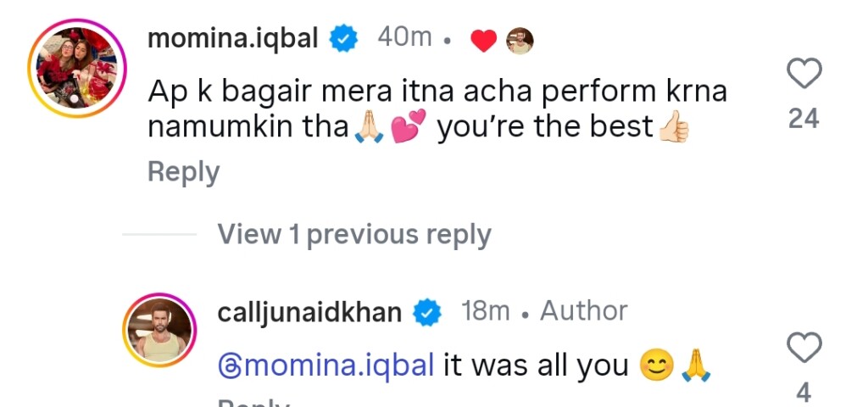This screenshot has width=868, height=407.
Task: Click the 18m timestamp
Action: [x=485, y=312]
